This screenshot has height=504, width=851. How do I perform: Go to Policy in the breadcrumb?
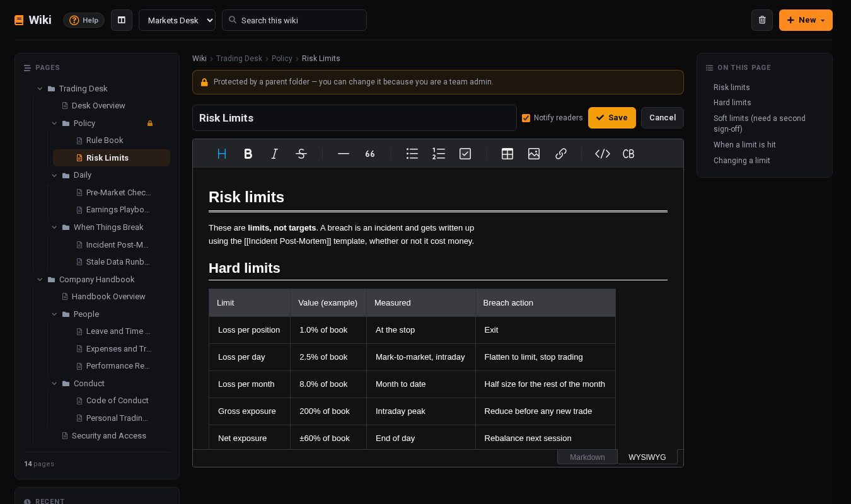click(282, 59)
